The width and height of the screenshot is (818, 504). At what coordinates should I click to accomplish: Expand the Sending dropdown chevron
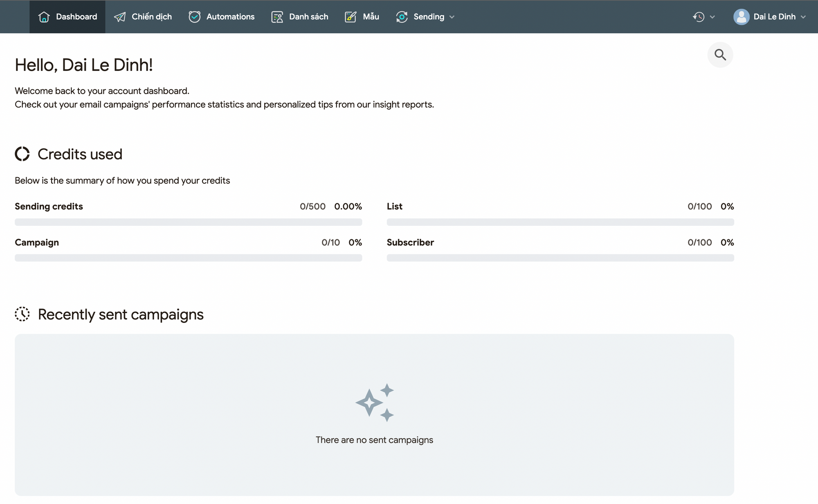[x=452, y=17]
